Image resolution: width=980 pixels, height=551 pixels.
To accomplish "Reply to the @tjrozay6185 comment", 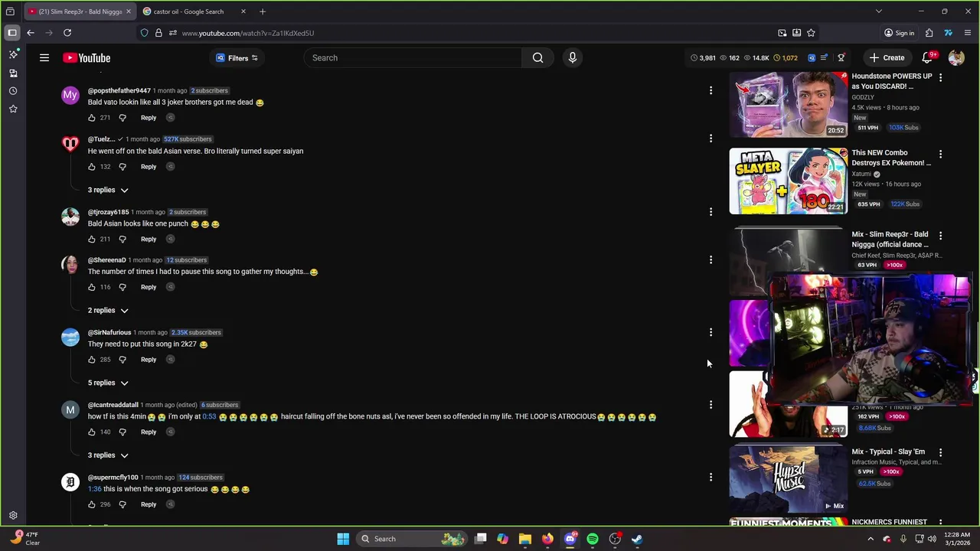I will pyautogui.click(x=149, y=240).
